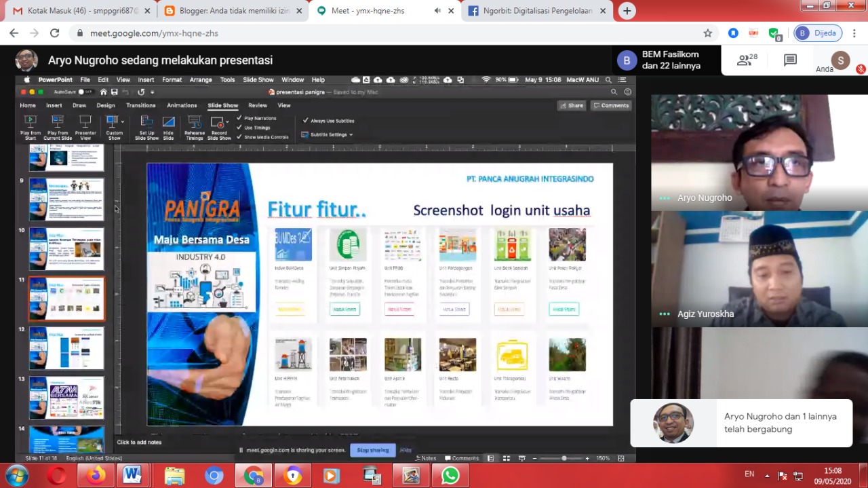Switch to the Transitions ribbon tab

(x=141, y=105)
